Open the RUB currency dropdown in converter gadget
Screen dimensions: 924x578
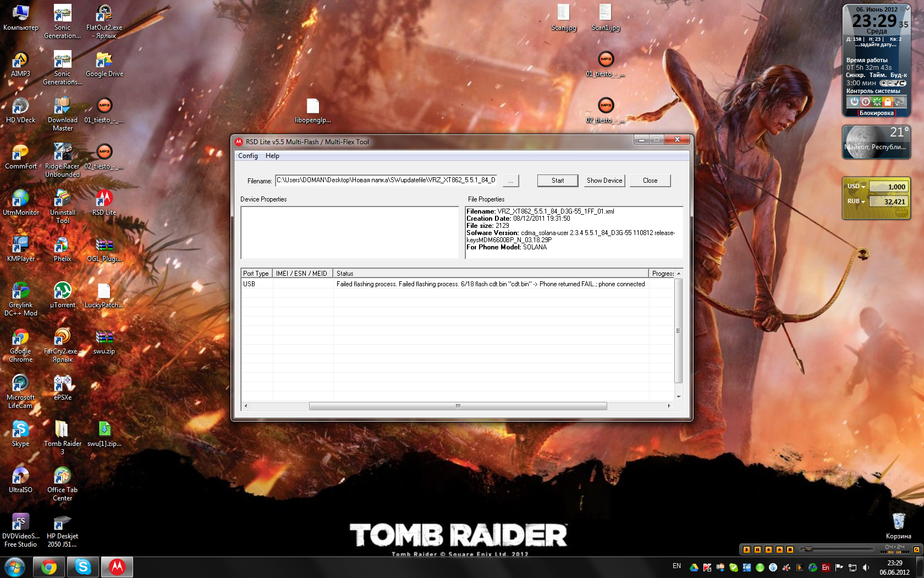856,201
